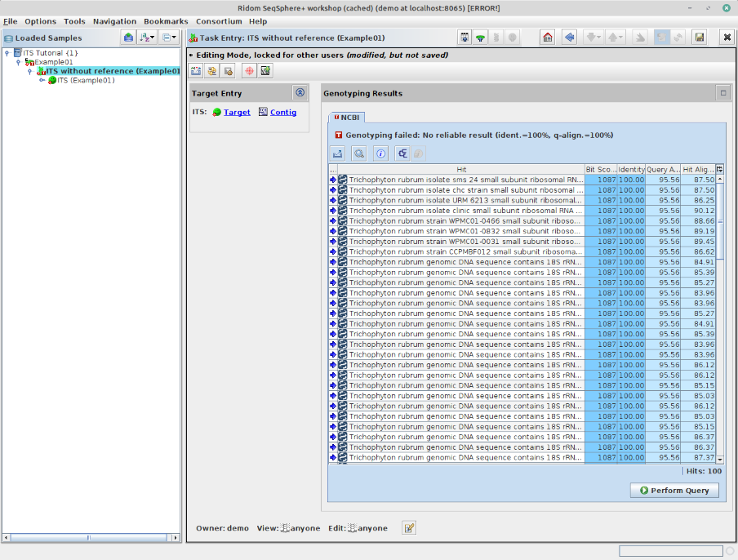Open the Target link in Target Entry

(236, 112)
